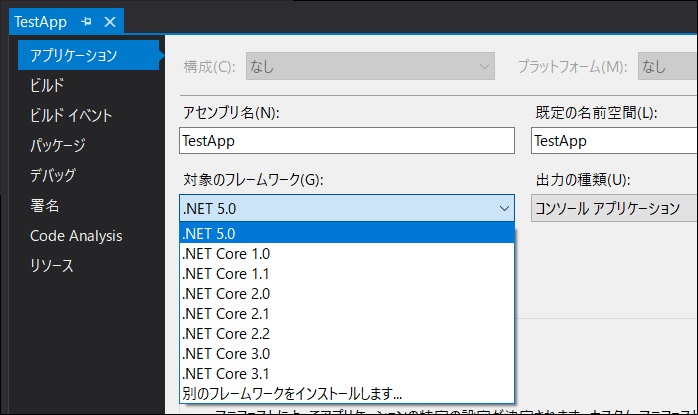Select .NET 5.0 in the framework list
This screenshot has width=698, height=415.
point(347,233)
